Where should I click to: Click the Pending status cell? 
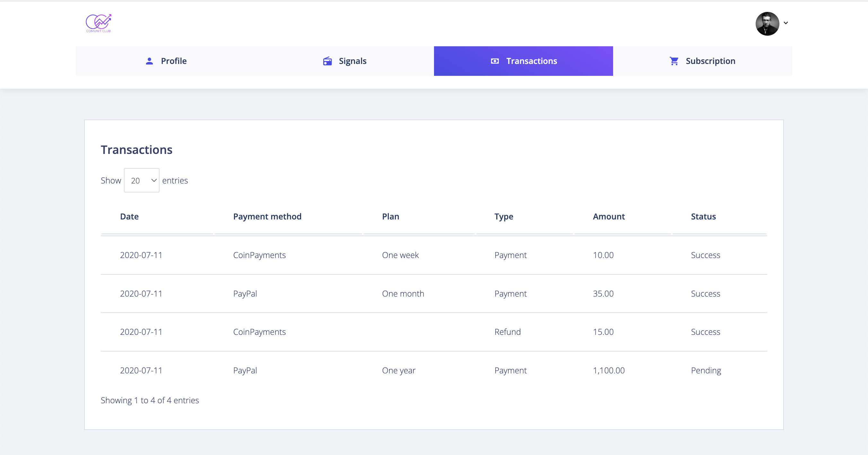706,371
